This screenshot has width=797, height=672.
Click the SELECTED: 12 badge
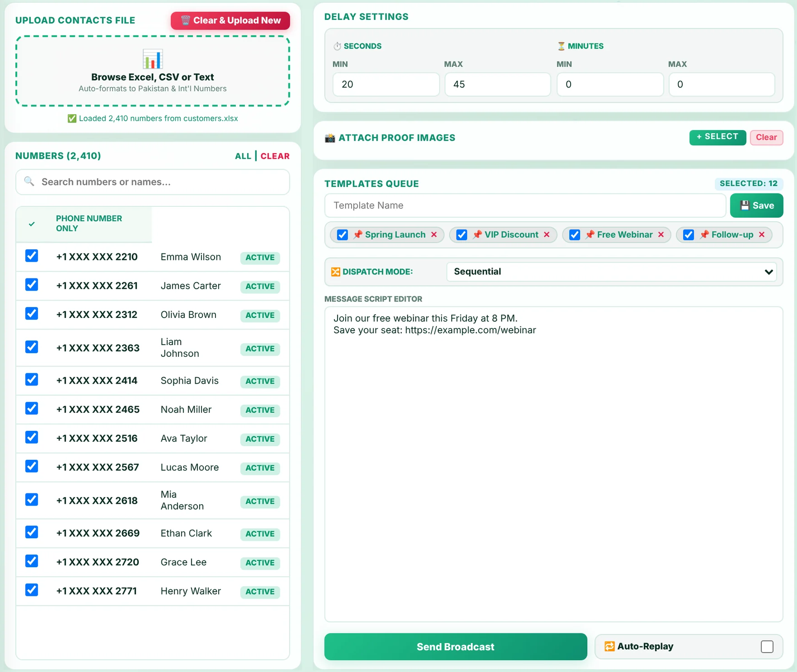coord(749,183)
